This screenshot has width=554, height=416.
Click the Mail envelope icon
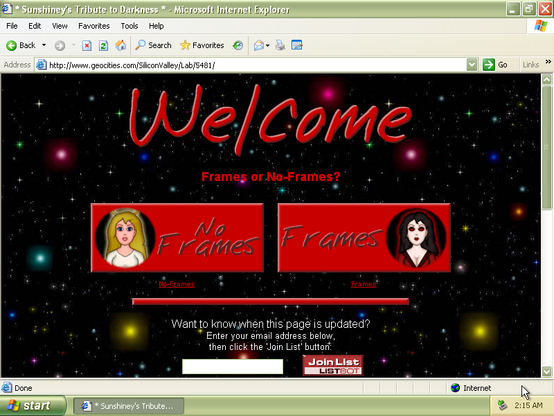[x=259, y=45]
